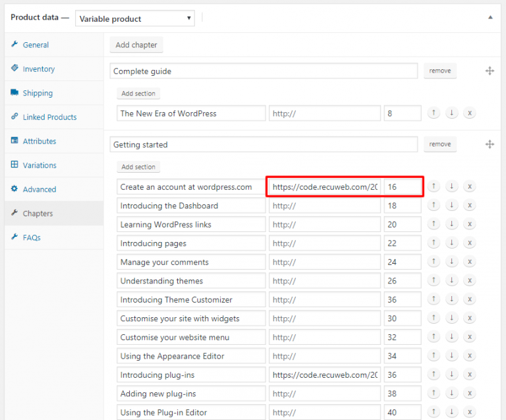This screenshot has width=506, height=420.
Task: Delete 'Create an account at wordpress.com' section
Action: click(469, 187)
